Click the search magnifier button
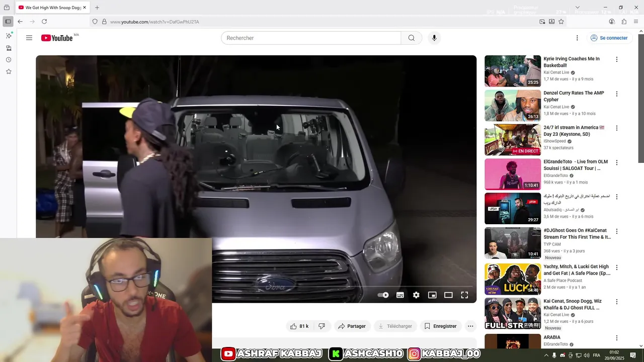 [x=411, y=38]
